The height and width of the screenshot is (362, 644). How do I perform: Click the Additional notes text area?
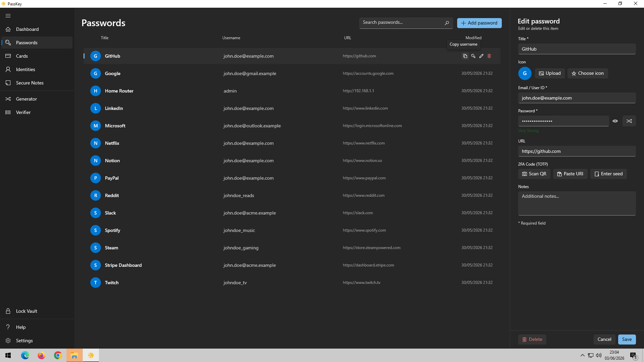pos(577,203)
